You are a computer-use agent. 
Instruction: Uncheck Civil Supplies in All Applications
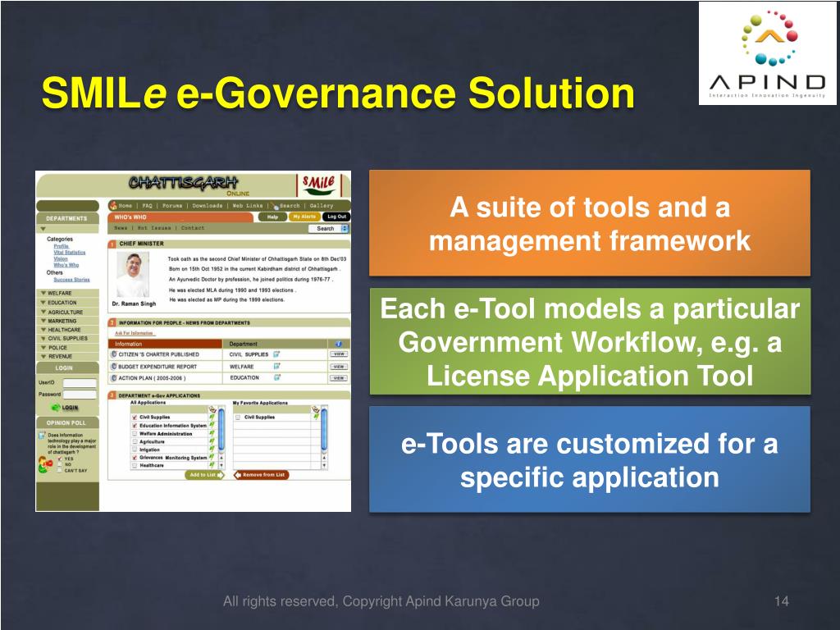[135, 418]
